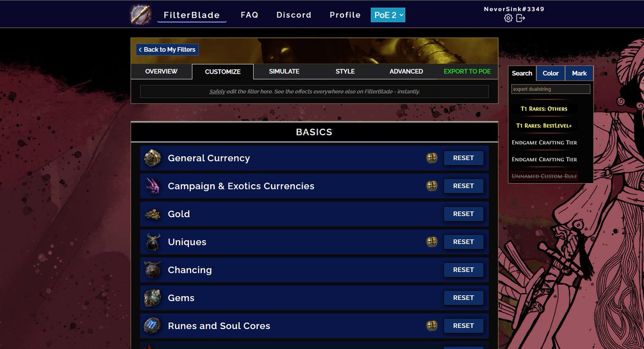Select 'T1 Rares: BestLevel+' search result
644x349 pixels.
pyautogui.click(x=544, y=126)
